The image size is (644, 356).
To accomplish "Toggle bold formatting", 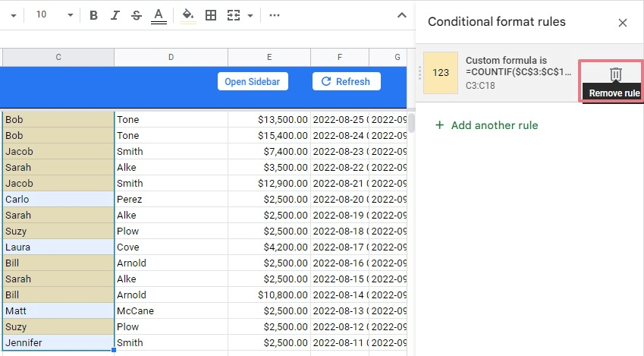I will (93, 15).
